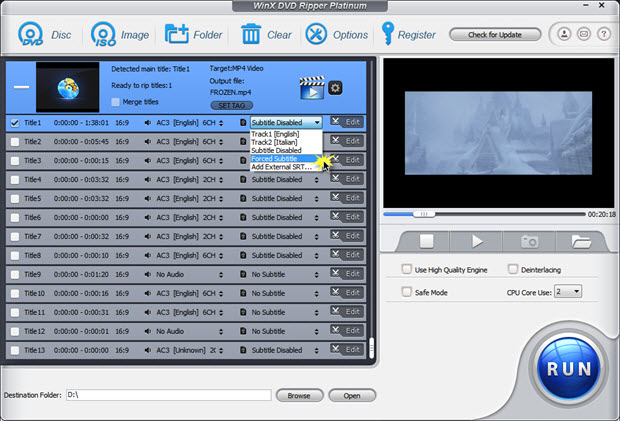Take a snapshot with the camera icon
Screen dimensions: 620x421
coord(529,241)
